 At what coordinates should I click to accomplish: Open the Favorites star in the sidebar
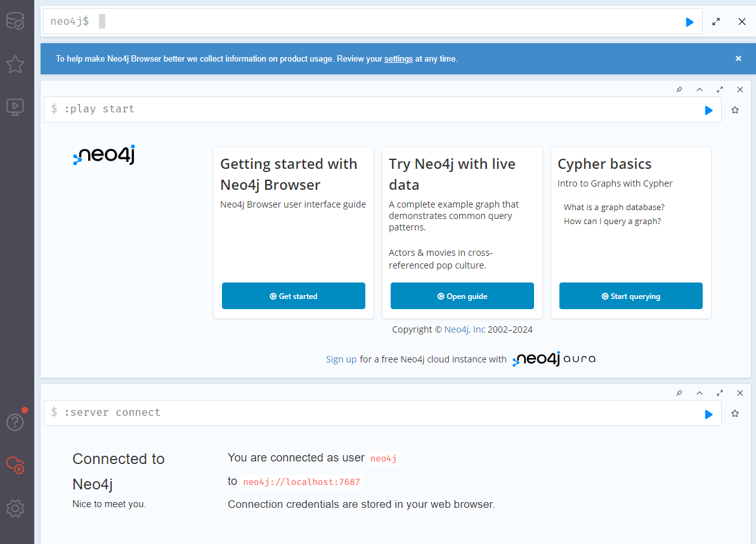click(x=15, y=64)
